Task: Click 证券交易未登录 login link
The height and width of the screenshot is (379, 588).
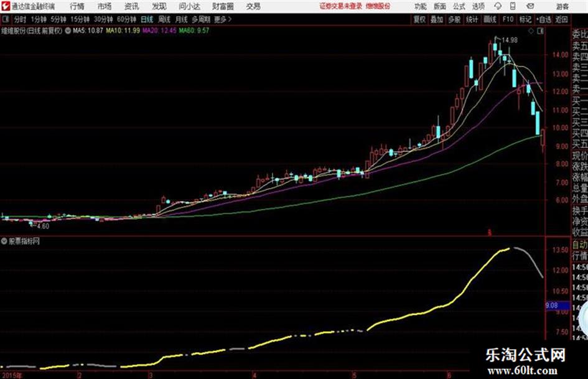Action: 341,6
